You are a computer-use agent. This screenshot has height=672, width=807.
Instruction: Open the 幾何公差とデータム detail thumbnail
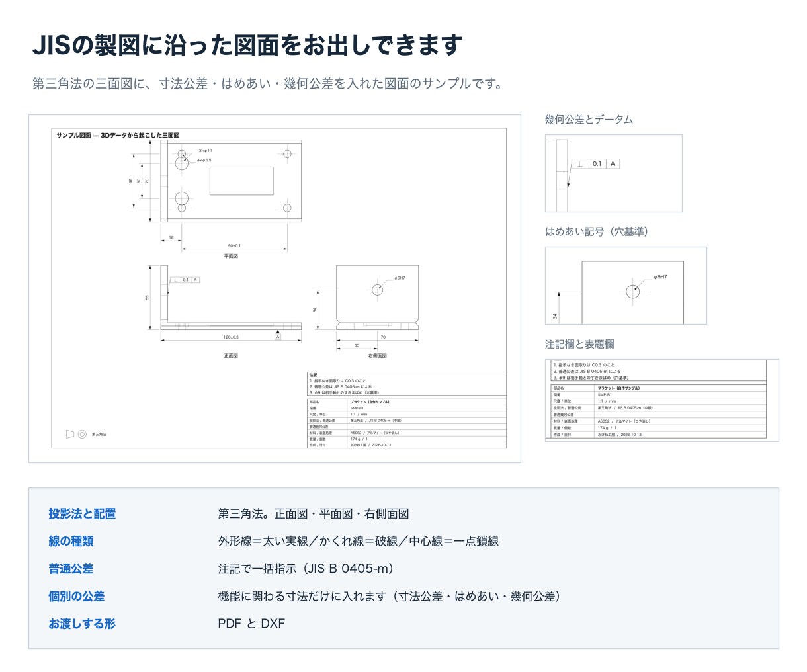coord(613,173)
